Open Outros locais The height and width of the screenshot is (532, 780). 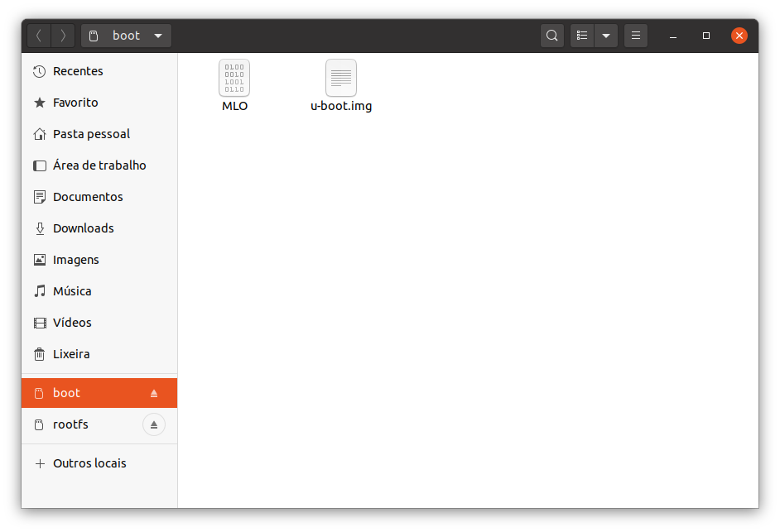pos(99,463)
